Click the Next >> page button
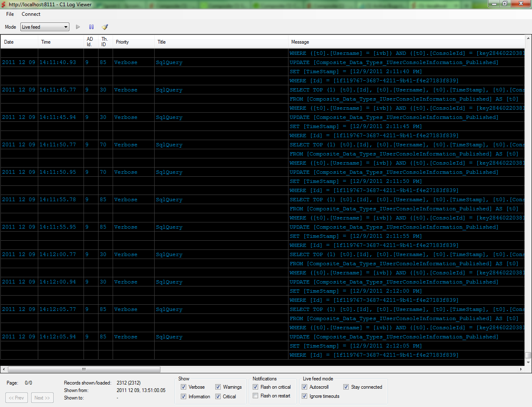The height and width of the screenshot is (407, 532). [42, 398]
